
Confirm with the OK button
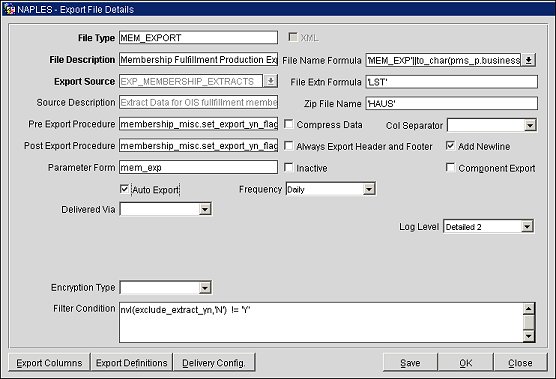pos(466,363)
